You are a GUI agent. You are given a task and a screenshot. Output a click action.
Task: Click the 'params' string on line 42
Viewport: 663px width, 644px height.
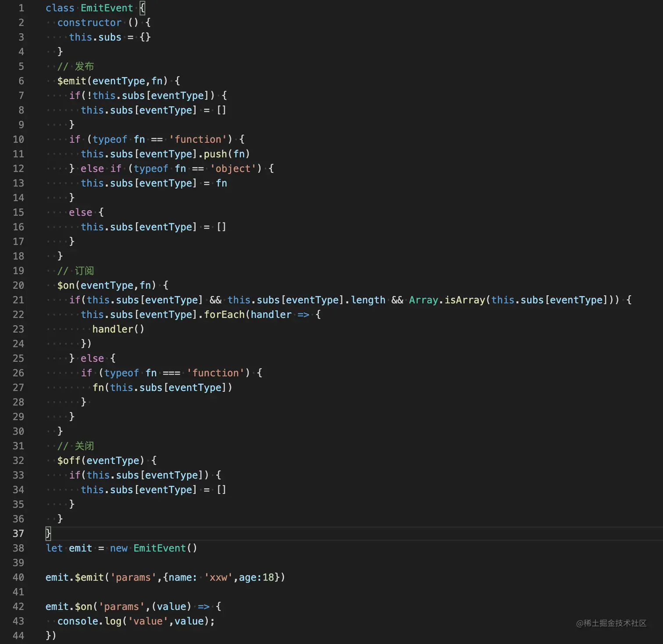click(x=121, y=607)
